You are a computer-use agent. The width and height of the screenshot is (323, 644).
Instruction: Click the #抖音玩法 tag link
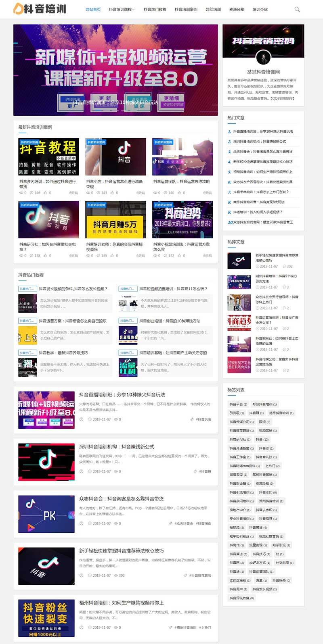pyautogui.click(x=203, y=419)
